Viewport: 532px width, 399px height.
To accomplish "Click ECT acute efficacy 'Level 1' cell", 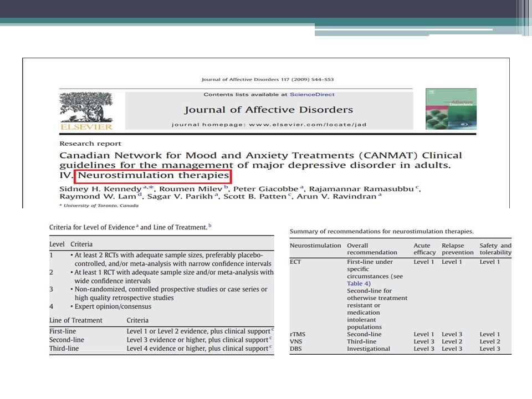I will pyautogui.click(x=423, y=262).
